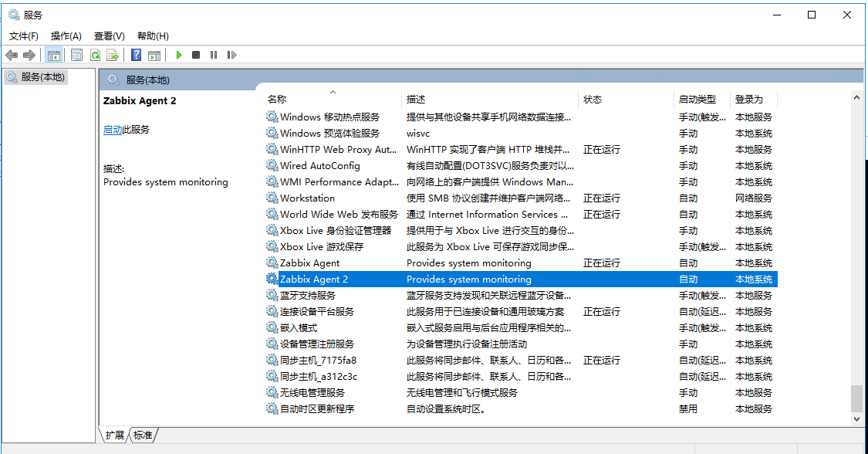
Task: Click the vertical scrollbar thumb
Action: (x=856, y=398)
